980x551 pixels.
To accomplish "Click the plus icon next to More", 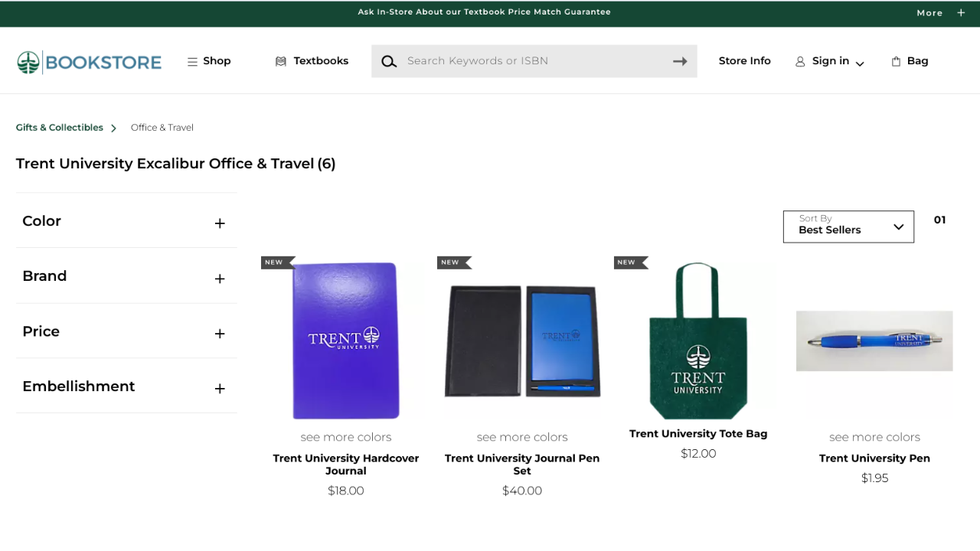I will coord(962,12).
